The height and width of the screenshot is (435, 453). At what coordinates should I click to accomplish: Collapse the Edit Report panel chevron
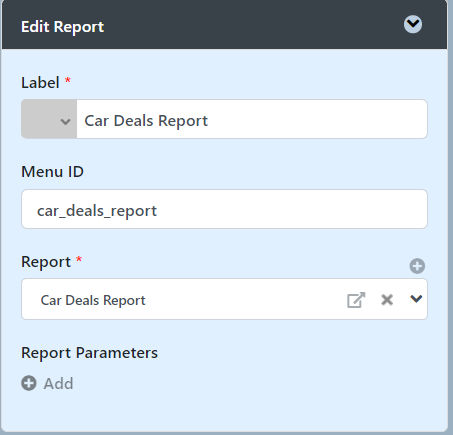413,24
